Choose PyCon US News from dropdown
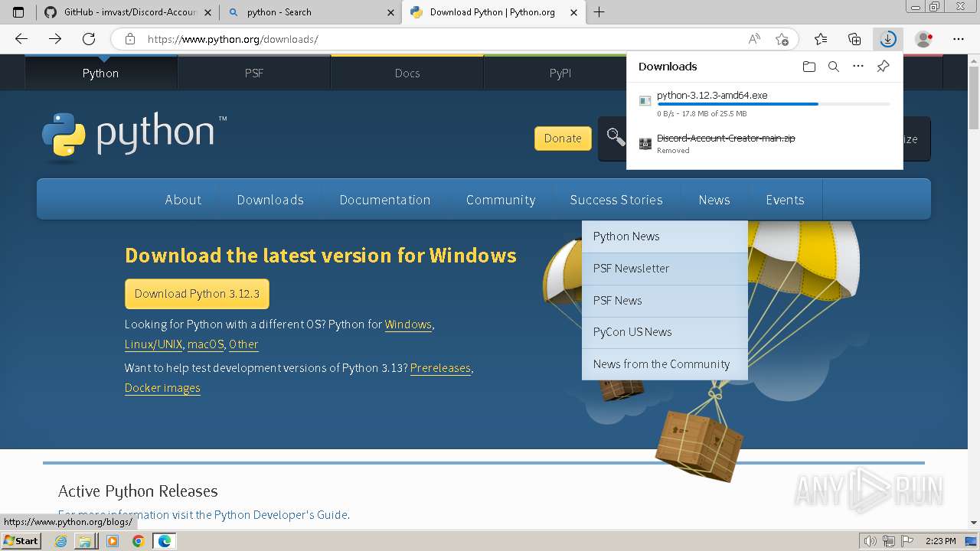Viewport: 980px width, 551px height. click(665, 332)
